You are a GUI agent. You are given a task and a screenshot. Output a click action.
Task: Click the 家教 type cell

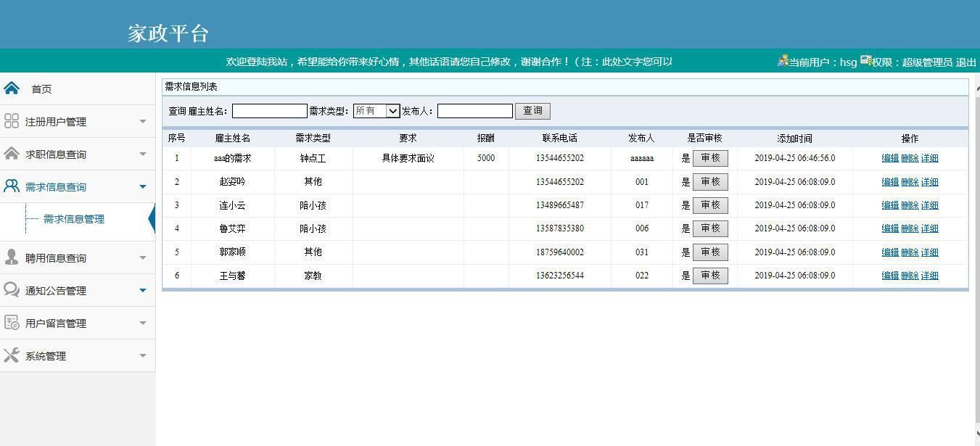point(313,276)
